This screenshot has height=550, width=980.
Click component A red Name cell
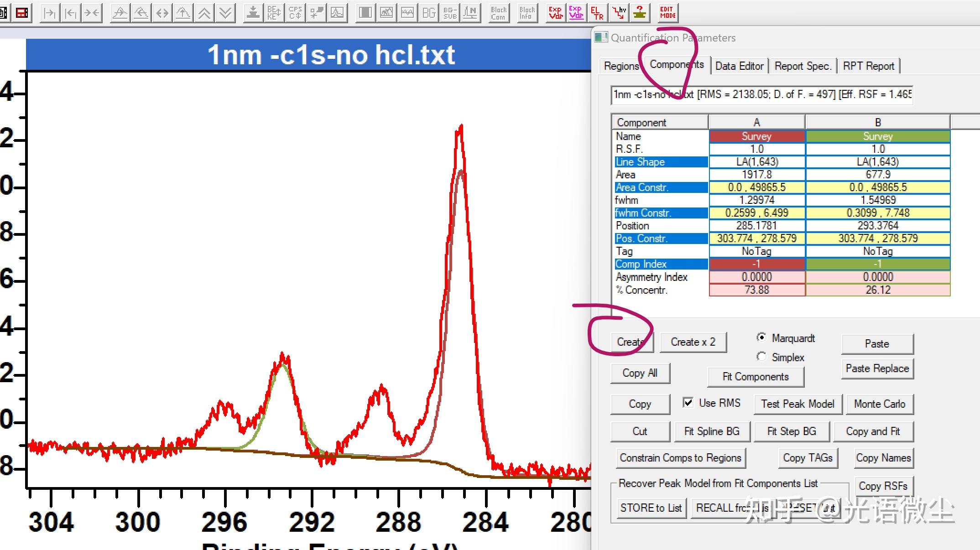[756, 136]
